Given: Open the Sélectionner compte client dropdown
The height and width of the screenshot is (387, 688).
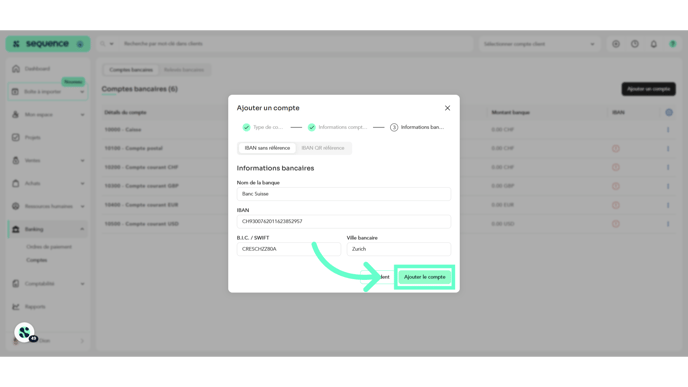Looking at the screenshot, I should coord(539,44).
